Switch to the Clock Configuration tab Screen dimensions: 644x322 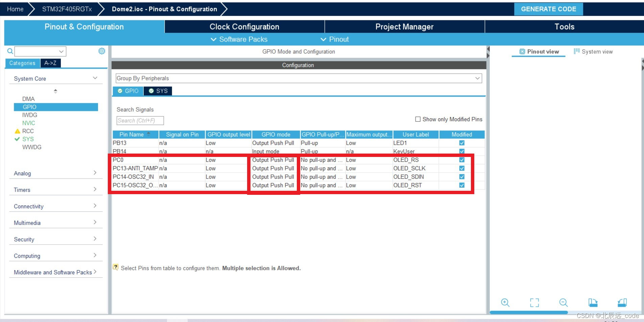coord(244,27)
